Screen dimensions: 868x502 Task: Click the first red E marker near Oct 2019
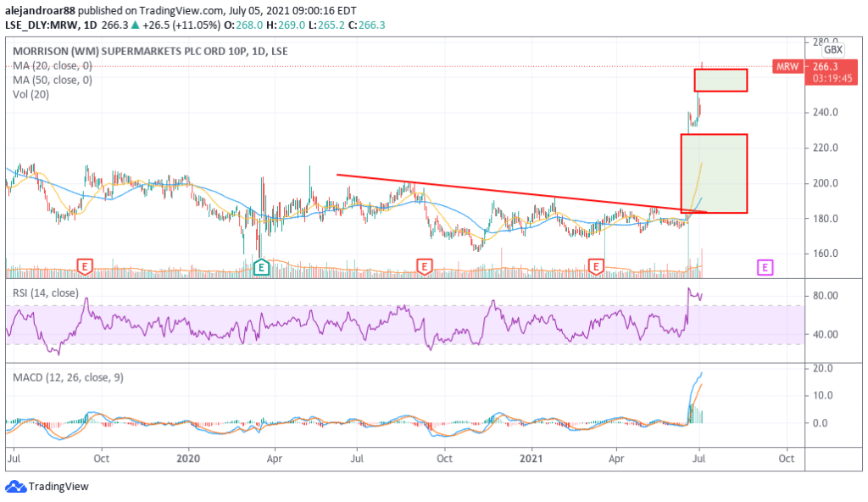pyautogui.click(x=85, y=267)
